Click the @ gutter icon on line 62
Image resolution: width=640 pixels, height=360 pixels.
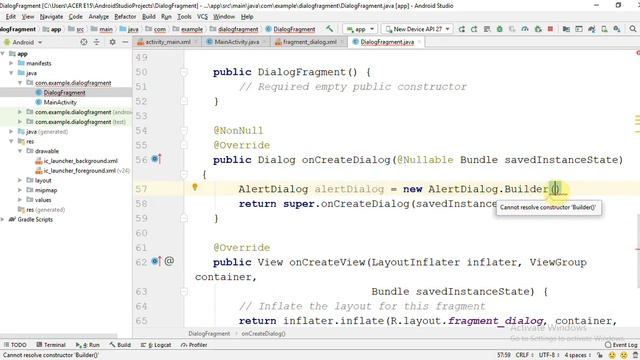pos(169,261)
